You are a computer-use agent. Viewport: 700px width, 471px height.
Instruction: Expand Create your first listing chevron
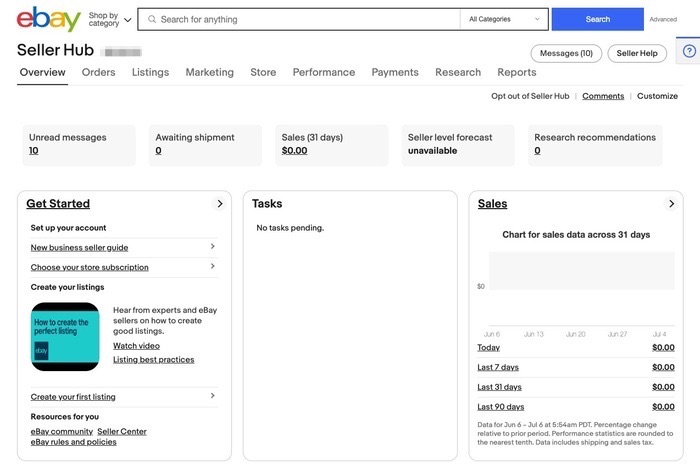pyautogui.click(x=213, y=397)
